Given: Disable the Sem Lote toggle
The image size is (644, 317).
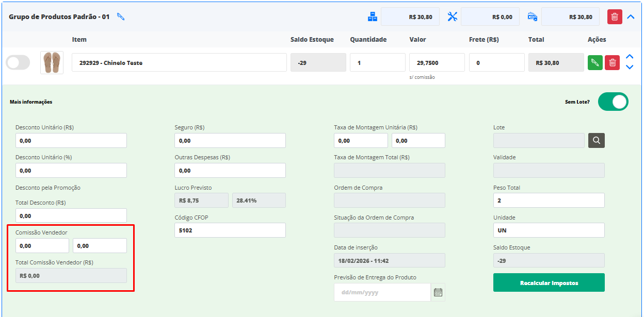Looking at the screenshot, I should [x=613, y=102].
